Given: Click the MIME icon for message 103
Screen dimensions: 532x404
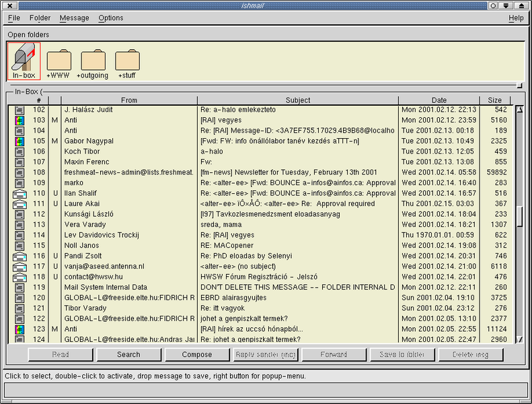Looking at the screenshot, I should [x=20, y=121].
